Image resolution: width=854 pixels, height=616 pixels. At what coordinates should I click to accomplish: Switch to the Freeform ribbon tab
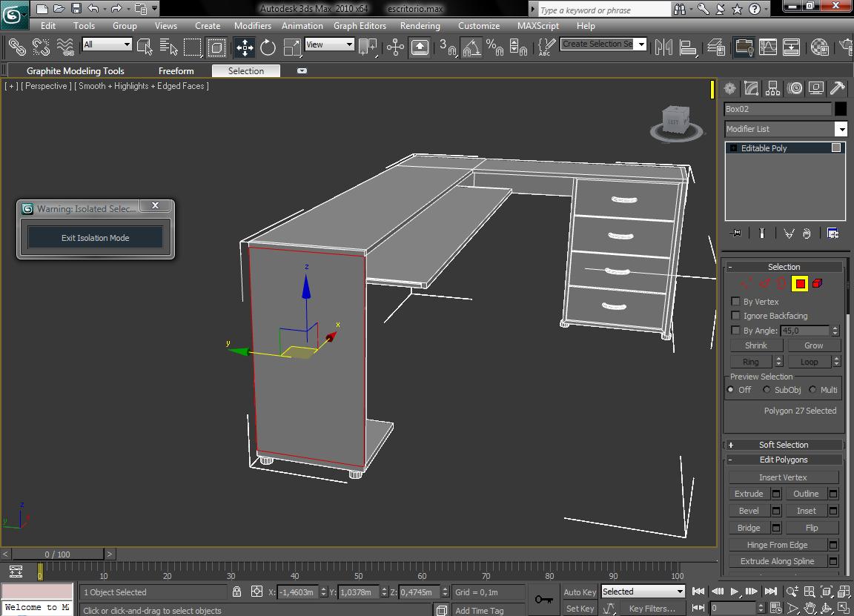pos(176,70)
